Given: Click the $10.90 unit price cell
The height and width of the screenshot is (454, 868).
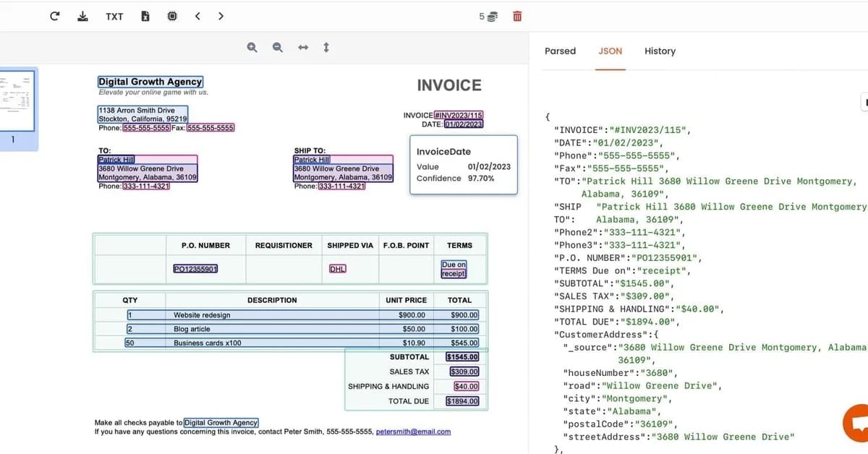Looking at the screenshot, I should pos(414,343).
